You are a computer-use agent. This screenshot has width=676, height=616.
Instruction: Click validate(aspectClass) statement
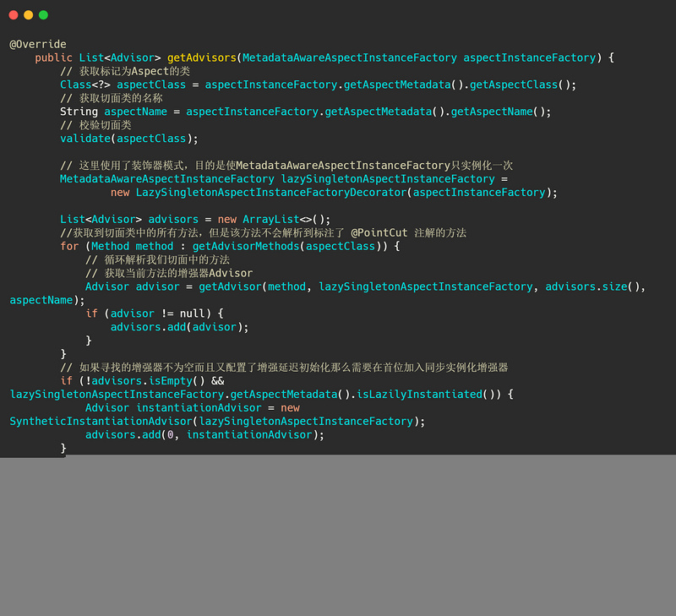(129, 139)
